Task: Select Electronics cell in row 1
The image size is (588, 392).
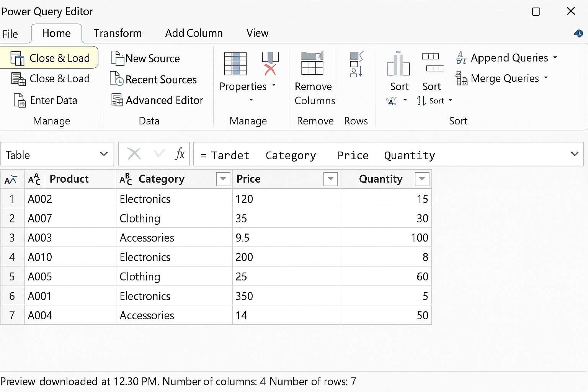Action: coord(174,199)
